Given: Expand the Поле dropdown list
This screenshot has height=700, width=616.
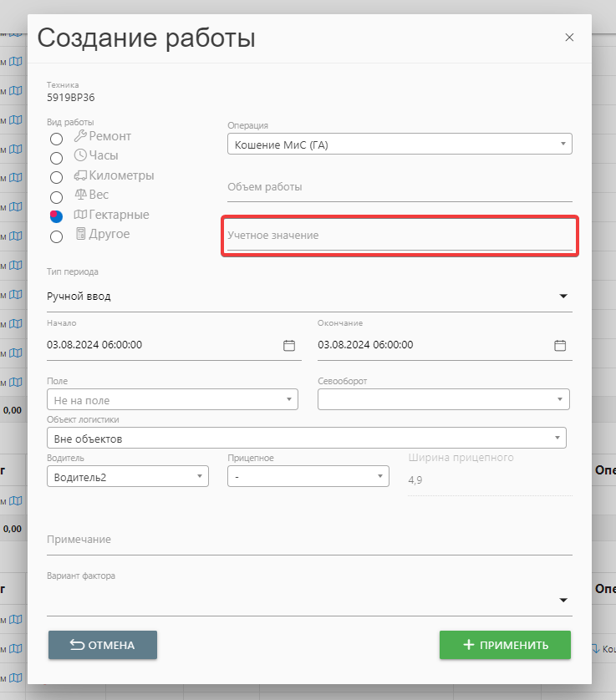Looking at the screenshot, I should click(172, 400).
